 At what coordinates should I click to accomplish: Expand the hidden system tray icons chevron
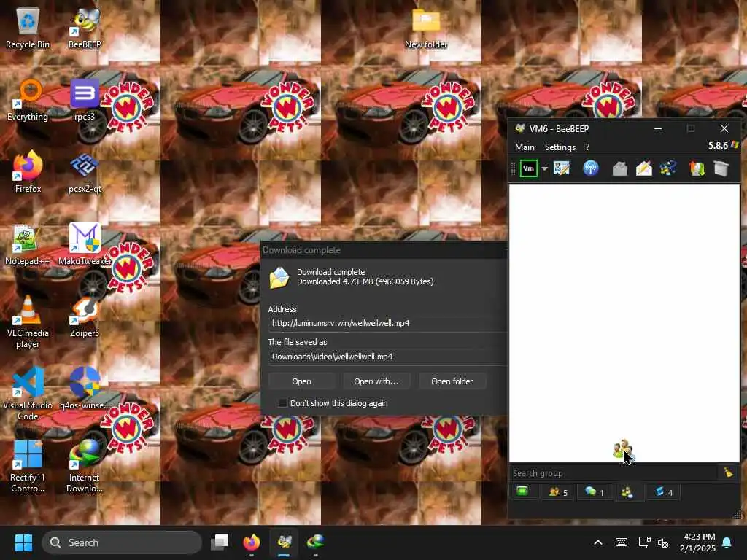pos(598,542)
